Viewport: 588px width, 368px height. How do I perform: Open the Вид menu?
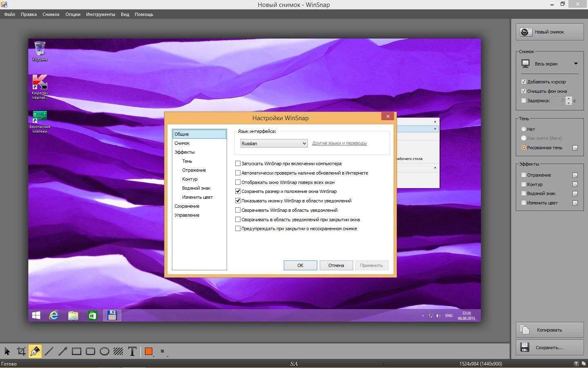pyautogui.click(x=125, y=14)
